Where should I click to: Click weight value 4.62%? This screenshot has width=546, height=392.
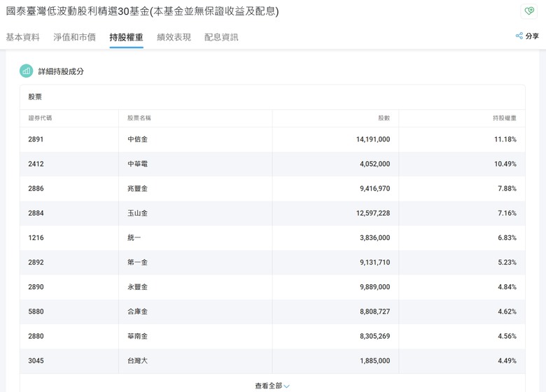pos(507,311)
